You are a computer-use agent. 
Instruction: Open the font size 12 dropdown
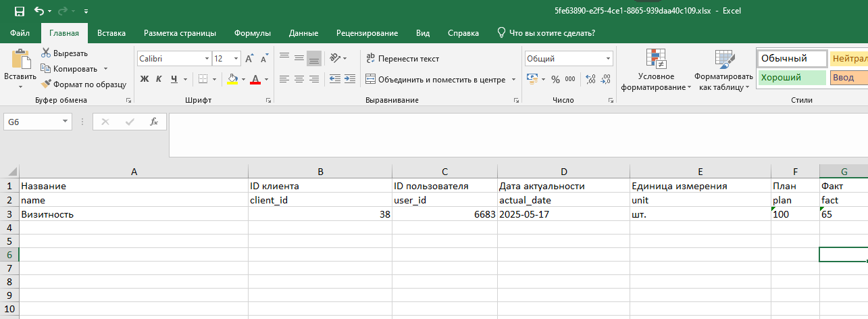tap(236, 59)
